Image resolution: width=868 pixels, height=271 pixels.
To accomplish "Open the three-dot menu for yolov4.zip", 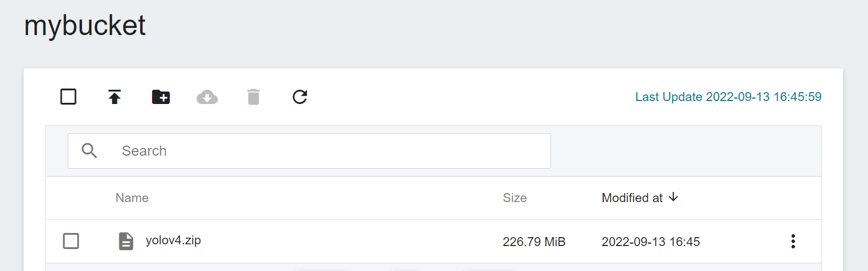I will [x=793, y=241].
